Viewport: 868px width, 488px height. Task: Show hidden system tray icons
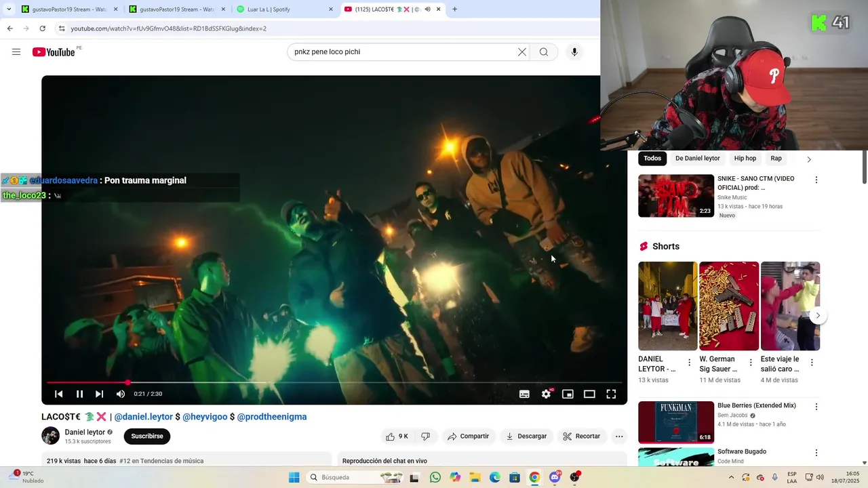tap(731, 478)
